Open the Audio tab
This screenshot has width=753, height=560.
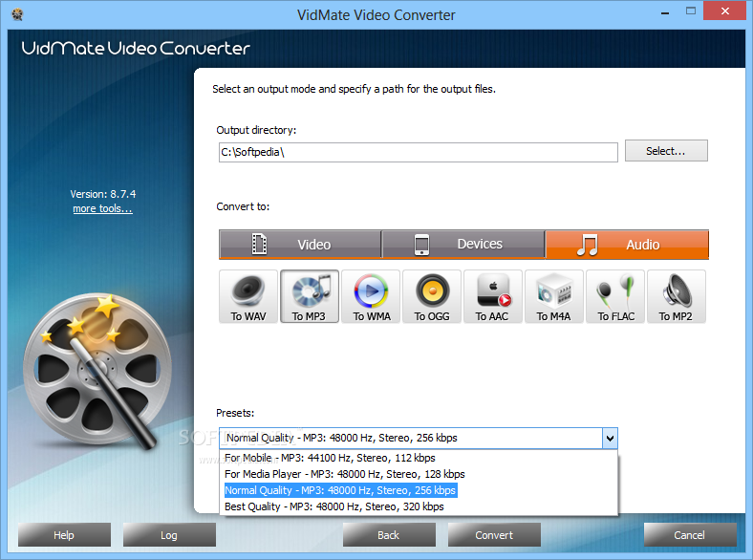[627, 245]
